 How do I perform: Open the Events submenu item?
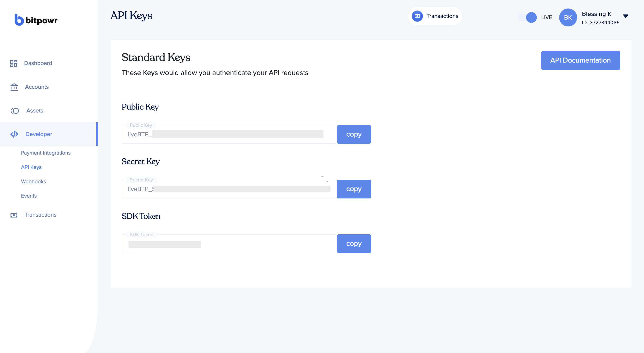(x=29, y=196)
